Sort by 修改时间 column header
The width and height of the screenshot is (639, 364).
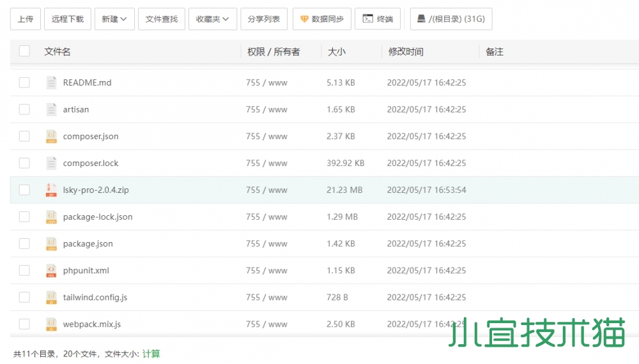tap(406, 52)
